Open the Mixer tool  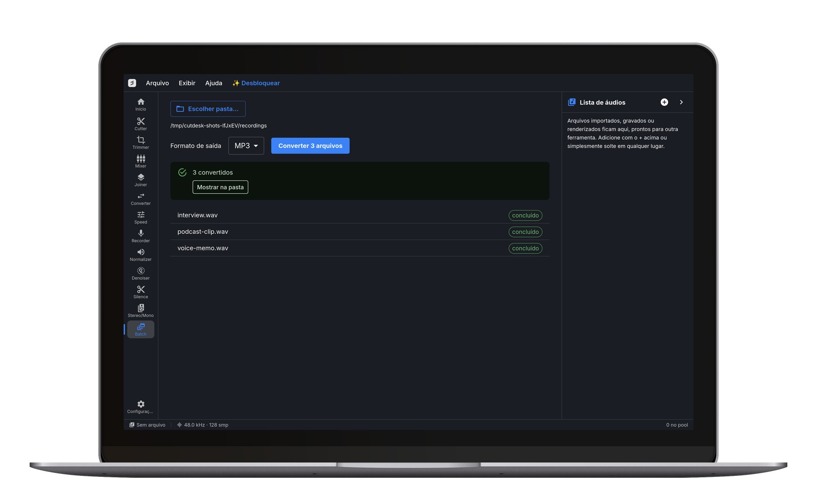[x=140, y=162]
